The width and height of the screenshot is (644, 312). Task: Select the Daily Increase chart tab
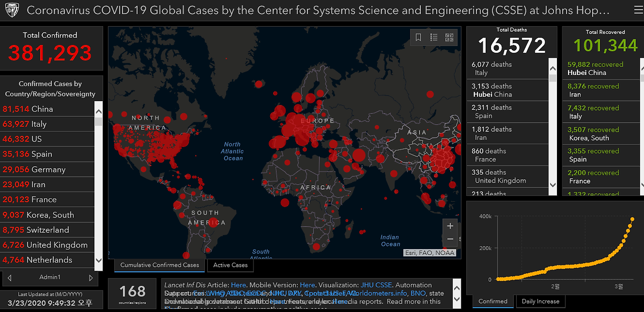[x=540, y=301]
